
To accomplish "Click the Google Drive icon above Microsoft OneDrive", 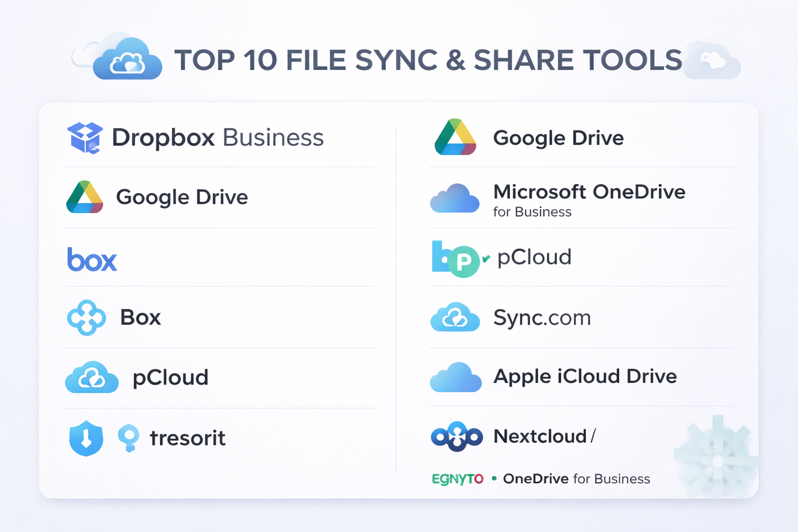I will tap(455, 137).
